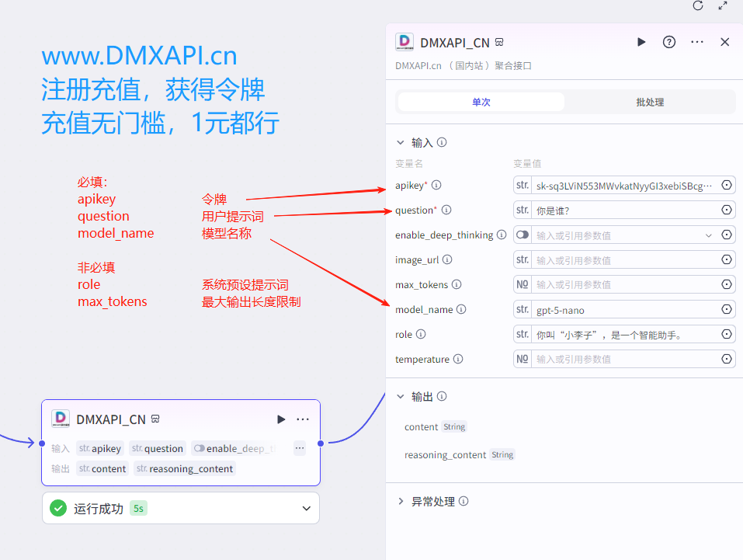Click apikey input tag in node card
This screenshot has height=560, width=743.
[100, 448]
